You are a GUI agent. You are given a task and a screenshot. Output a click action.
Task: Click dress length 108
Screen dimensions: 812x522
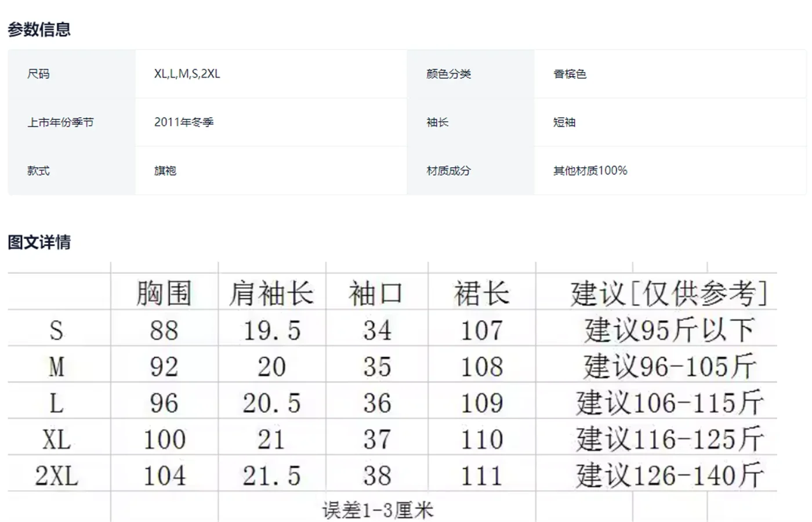pos(482,367)
